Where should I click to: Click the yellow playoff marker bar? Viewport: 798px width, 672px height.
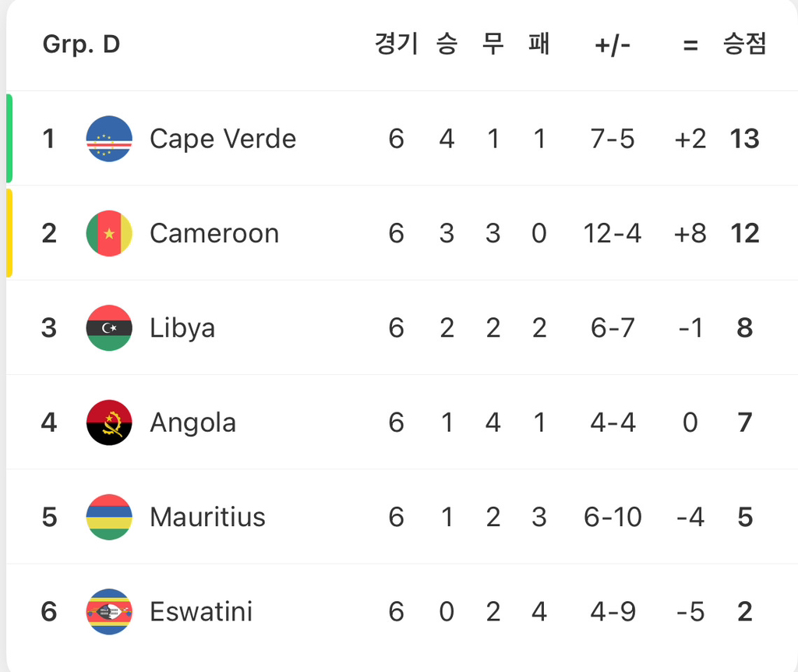[9, 233]
